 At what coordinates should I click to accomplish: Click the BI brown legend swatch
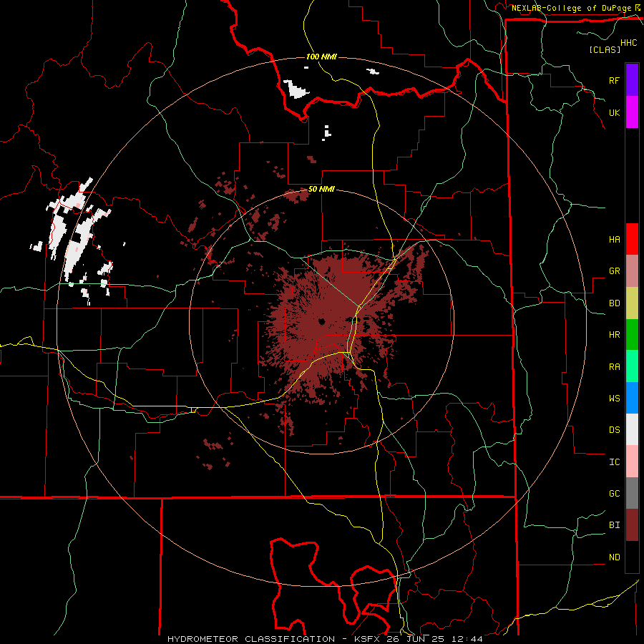[x=632, y=525]
